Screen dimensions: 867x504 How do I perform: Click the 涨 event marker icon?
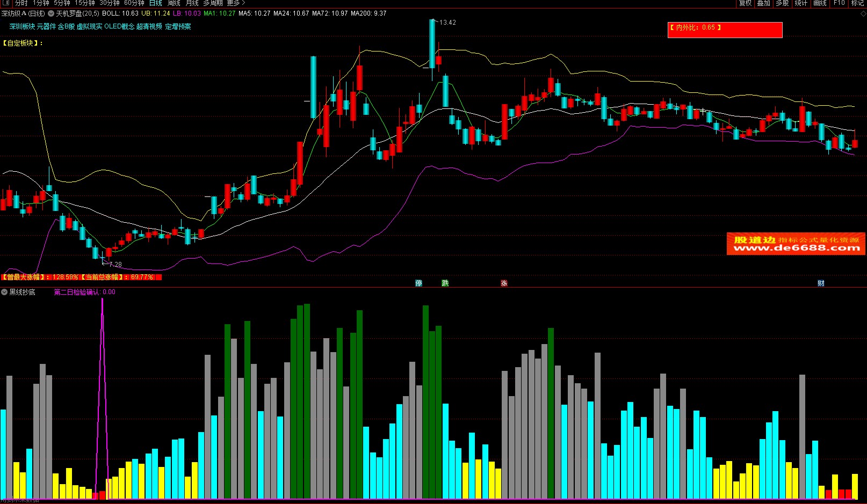click(504, 283)
